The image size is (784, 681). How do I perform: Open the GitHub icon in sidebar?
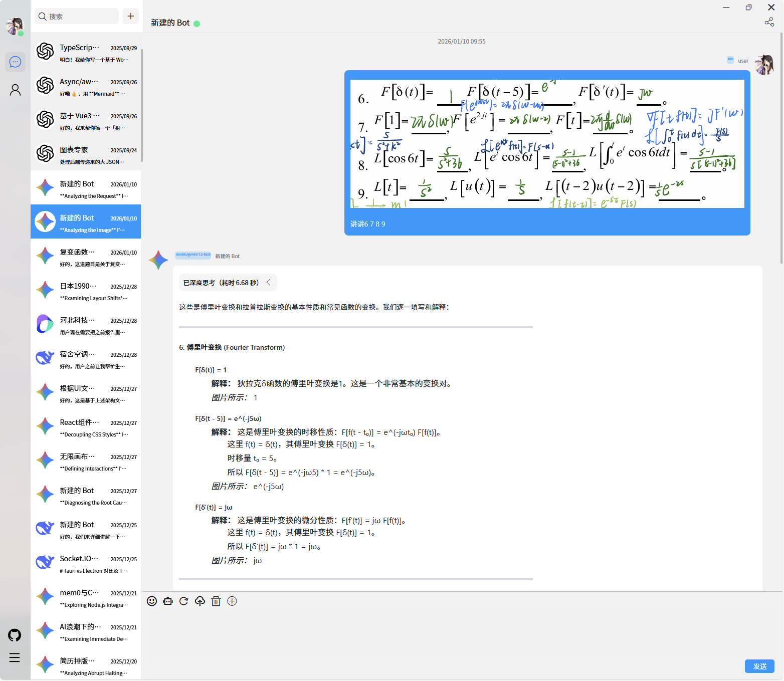click(x=15, y=635)
